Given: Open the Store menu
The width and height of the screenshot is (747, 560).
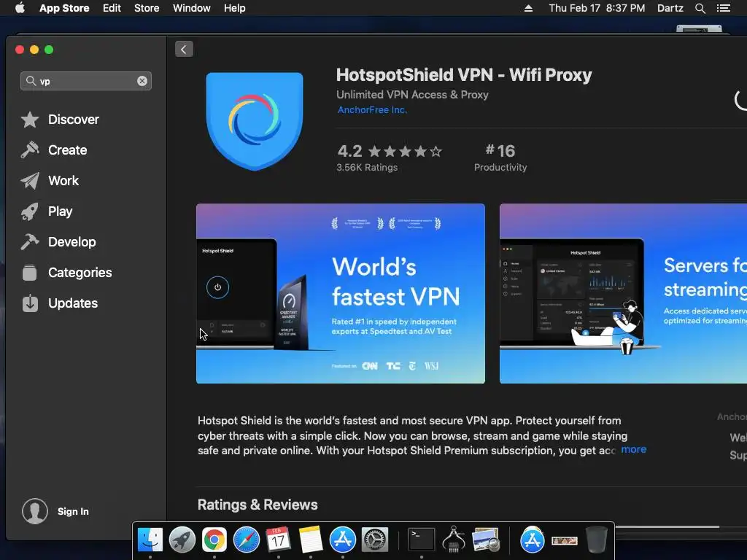Looking at the screenshot, I should coord(147,8).
